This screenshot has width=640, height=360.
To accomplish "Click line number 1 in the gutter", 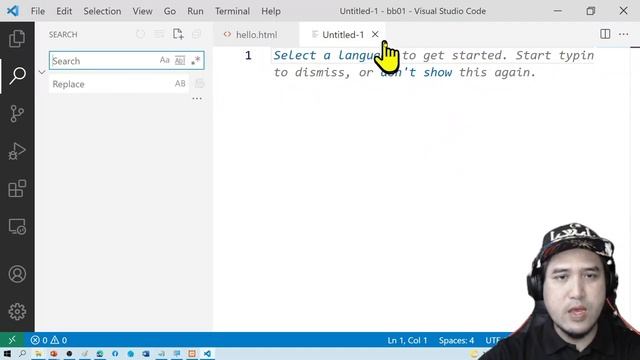I will (248, 55).
